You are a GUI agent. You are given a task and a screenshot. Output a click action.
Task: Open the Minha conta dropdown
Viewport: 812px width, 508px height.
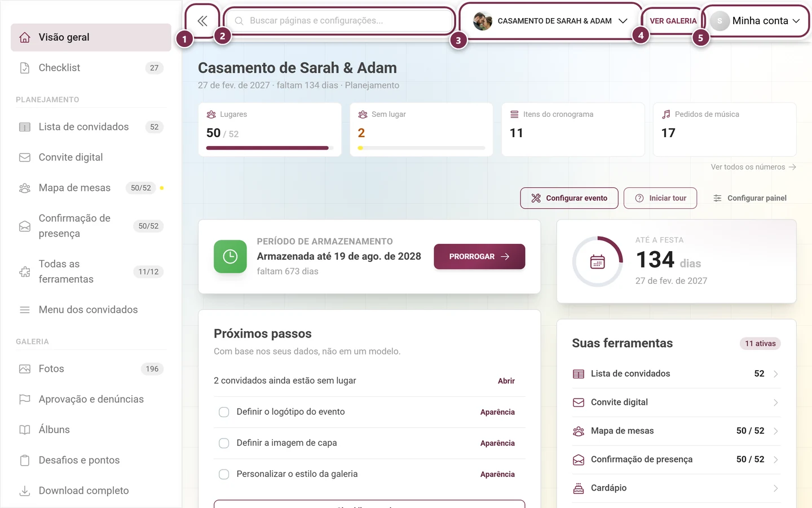pos(756,21)
